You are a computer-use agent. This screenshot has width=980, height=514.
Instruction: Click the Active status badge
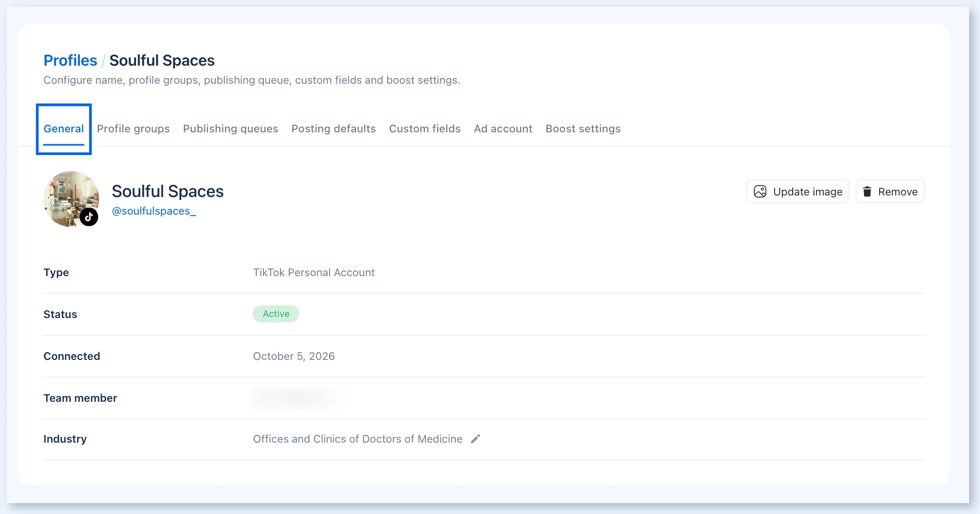point(276,314)
